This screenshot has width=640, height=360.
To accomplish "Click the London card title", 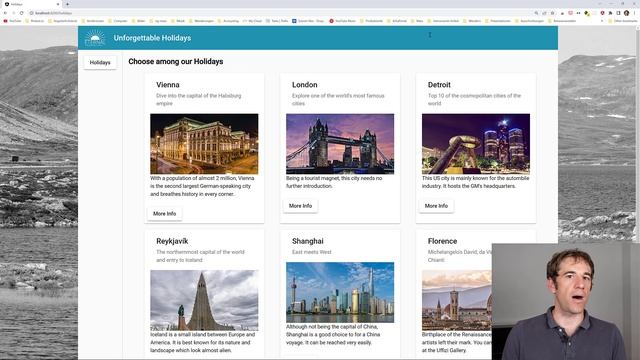I will click(x=304, y=85).
